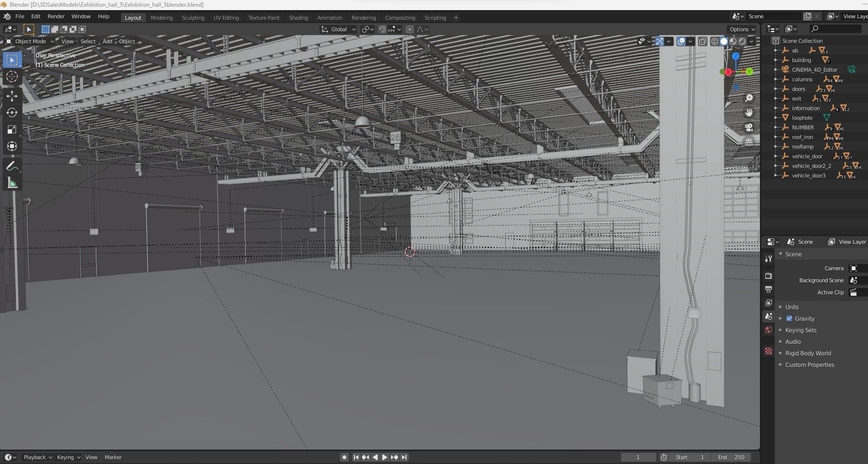This screenshot has height=464, width=868.
Task: Open the World properties tab
Action: [x=769, y=330]
